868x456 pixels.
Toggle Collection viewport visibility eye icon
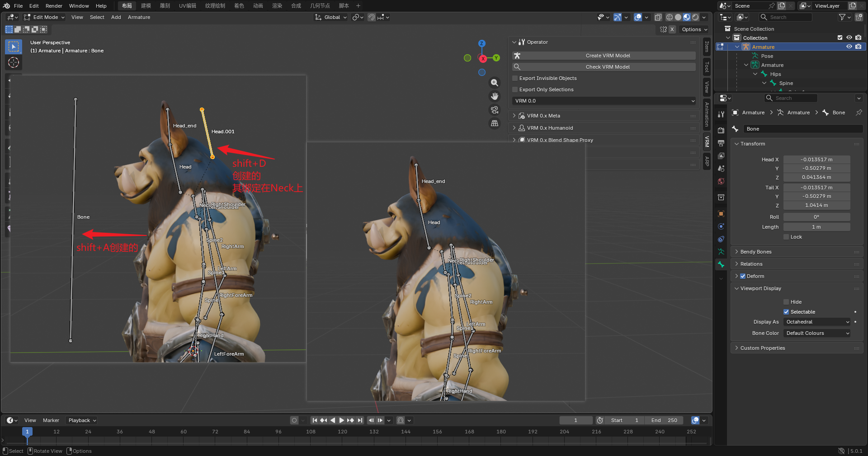coord(849,38)
